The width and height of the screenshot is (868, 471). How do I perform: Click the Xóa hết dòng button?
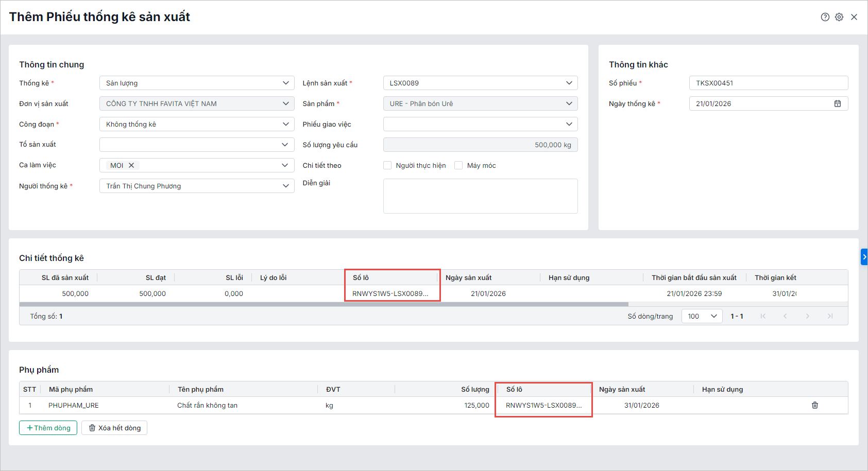pyautogui.click(x=114, y=428)
